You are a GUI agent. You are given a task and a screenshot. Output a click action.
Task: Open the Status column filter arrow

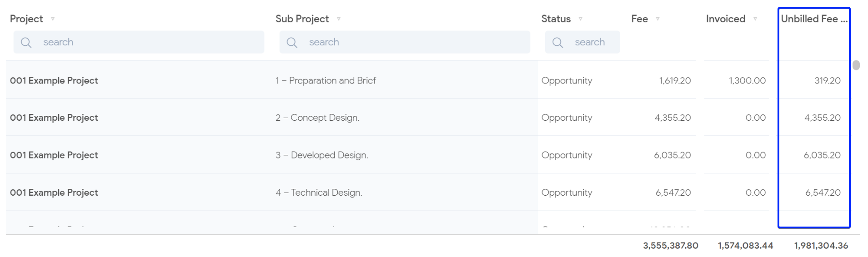point(581,19)
